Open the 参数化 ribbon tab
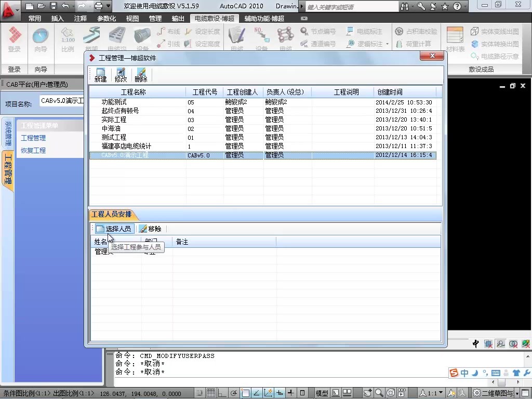Image resolution: width=532 pixels, height=399 pixels. (107, 18)
